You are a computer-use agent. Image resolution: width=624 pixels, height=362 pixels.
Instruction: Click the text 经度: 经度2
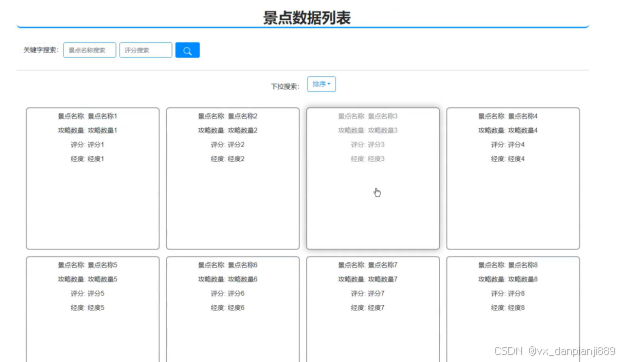228,159
